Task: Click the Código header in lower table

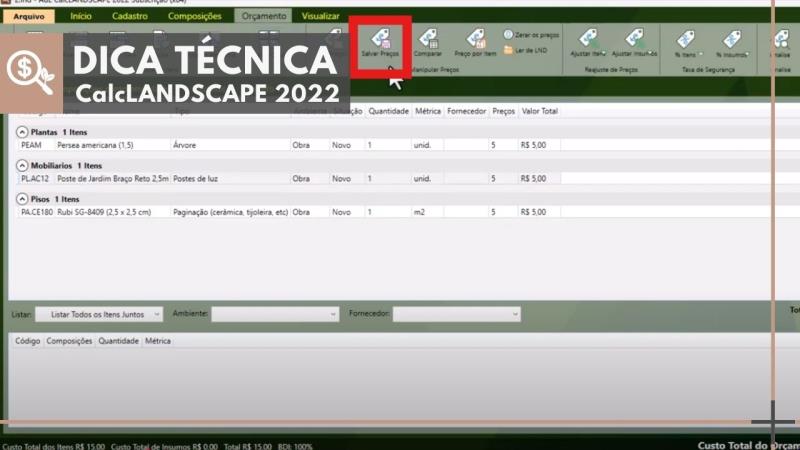Action: point(27,341)
